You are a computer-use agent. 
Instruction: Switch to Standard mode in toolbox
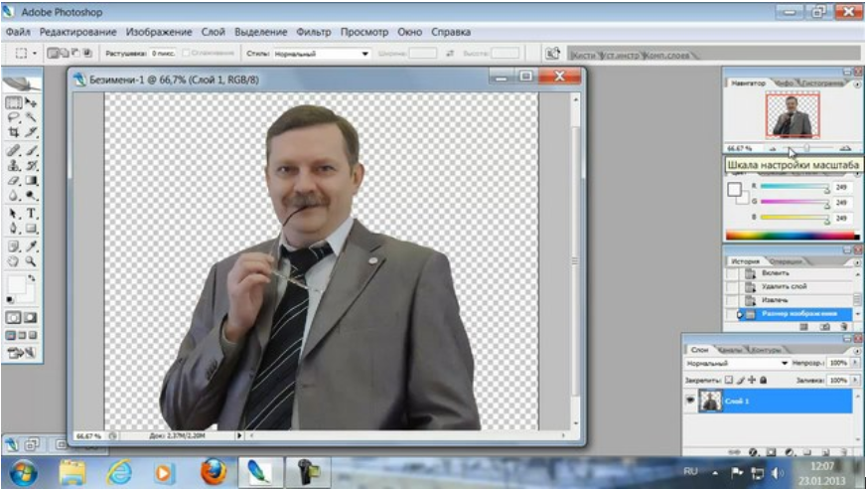click(14, 318)
